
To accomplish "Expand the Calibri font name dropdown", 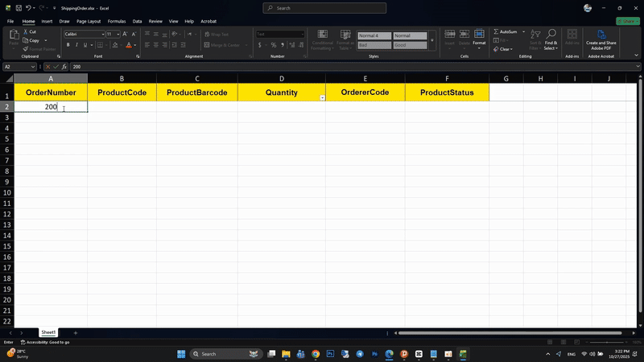I will point(102,35).
